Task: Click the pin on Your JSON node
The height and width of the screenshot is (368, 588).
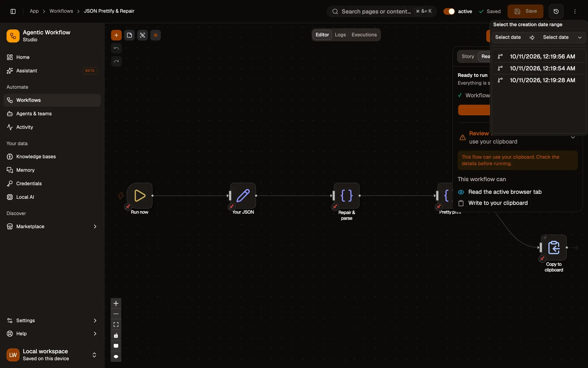Action: point(231,207)
